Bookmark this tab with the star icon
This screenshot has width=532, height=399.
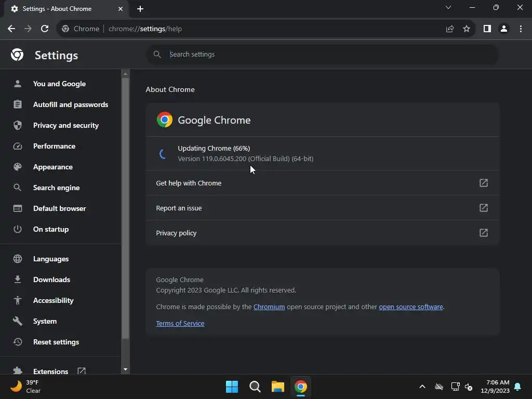pyautogui.click(x=467, y=29)
